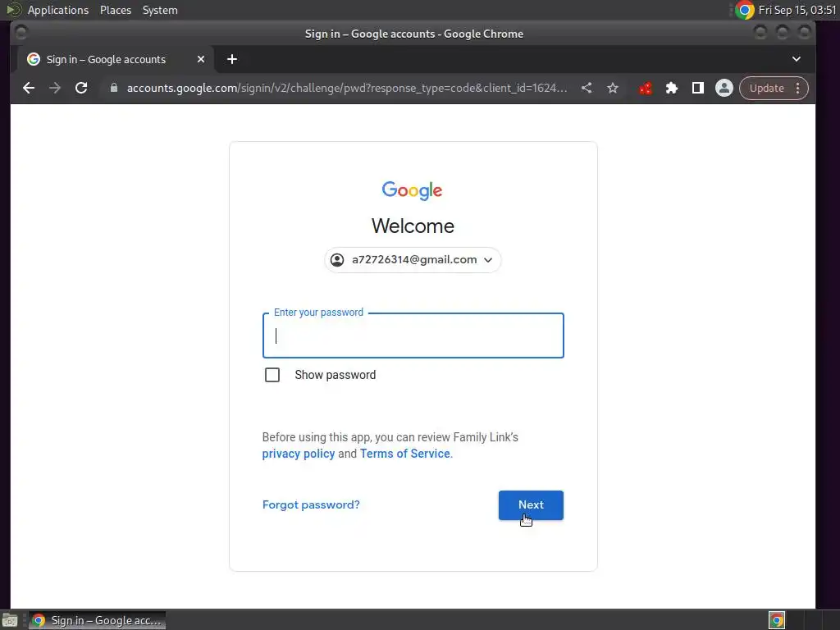Click the Update button in Chrome toolbar
This screenshot has width=840, height=630.
tap(767, 88)
